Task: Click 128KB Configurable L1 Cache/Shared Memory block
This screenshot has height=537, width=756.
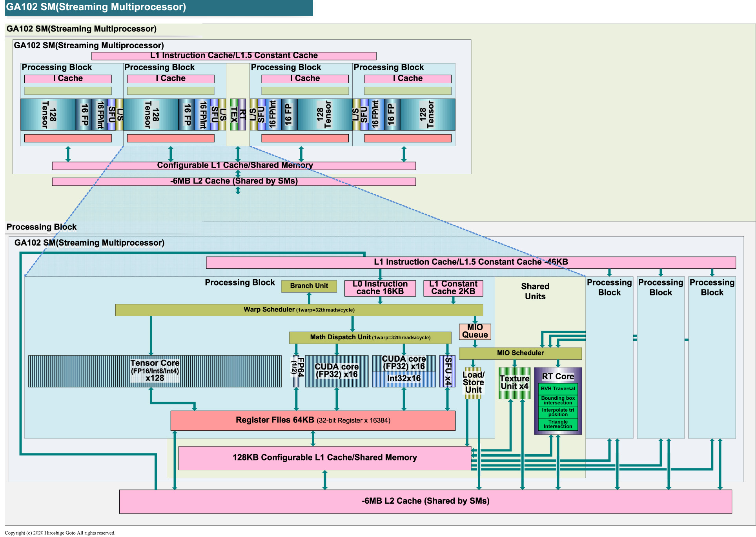Action: click(x=324, y=458)
